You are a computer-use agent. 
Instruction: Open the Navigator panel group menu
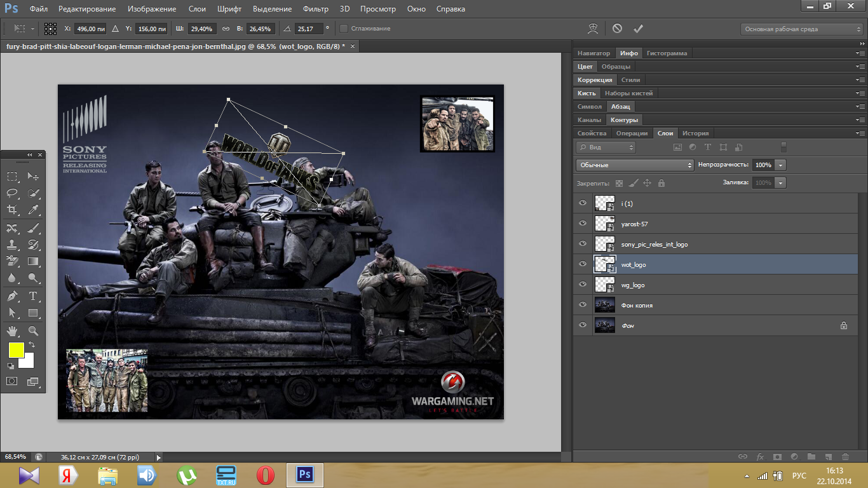coord(860,53)
